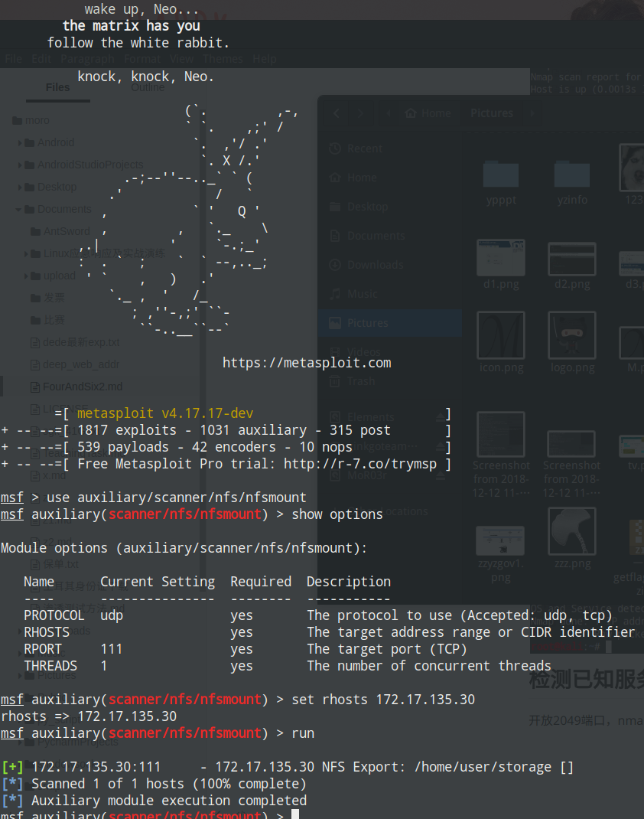Screen dimensions: 644x819
Task: Expand the Desktop folder in file tree
Action: 20,187
